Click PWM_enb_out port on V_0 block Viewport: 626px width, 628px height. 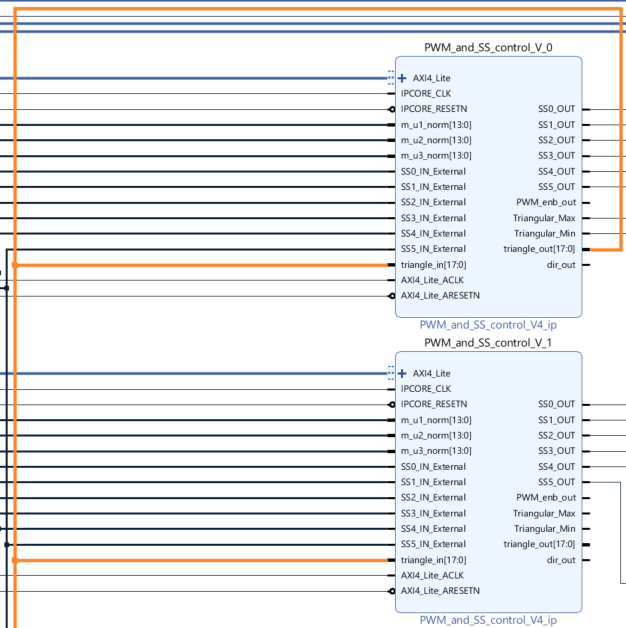coord(545,202)
